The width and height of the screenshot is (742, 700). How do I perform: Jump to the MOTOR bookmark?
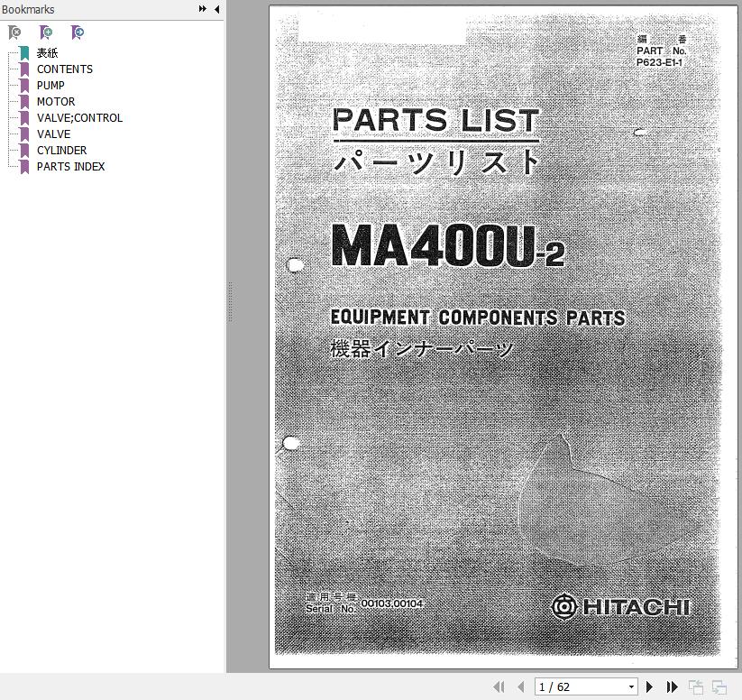point(56,101)
